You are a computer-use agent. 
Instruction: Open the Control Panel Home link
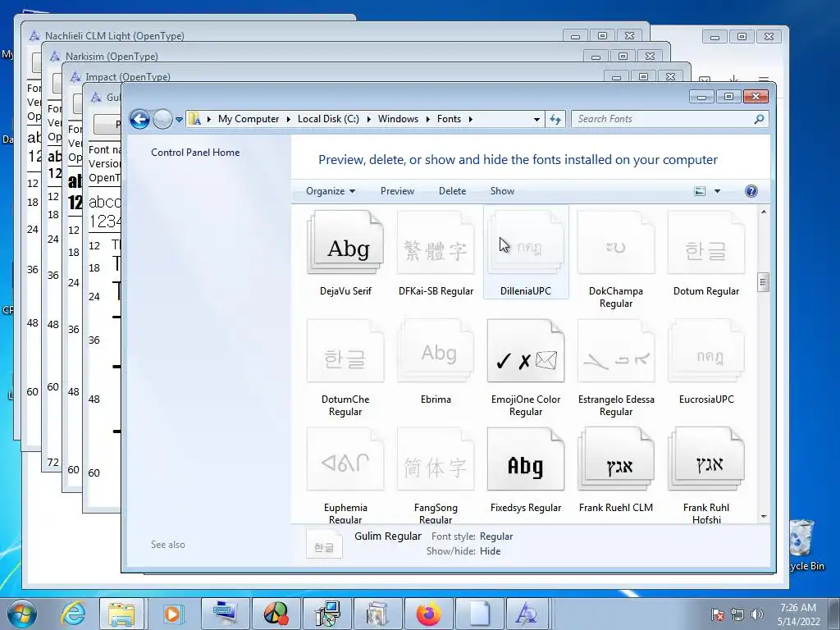195,153
